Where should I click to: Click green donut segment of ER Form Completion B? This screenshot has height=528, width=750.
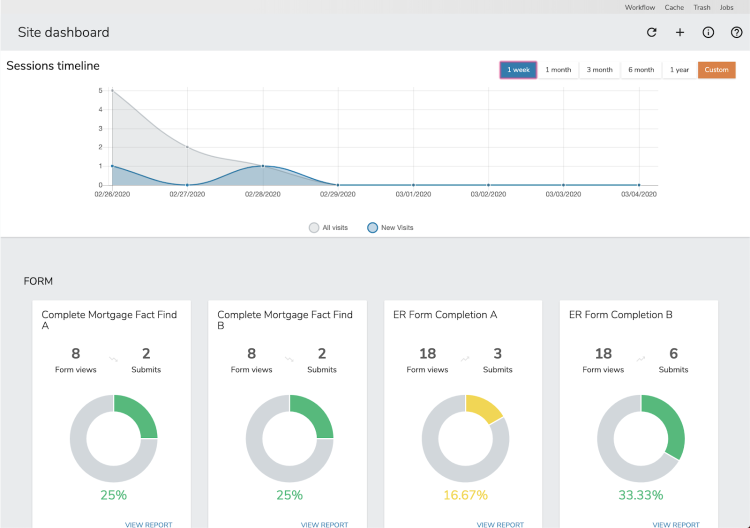(x=672, y=421)
